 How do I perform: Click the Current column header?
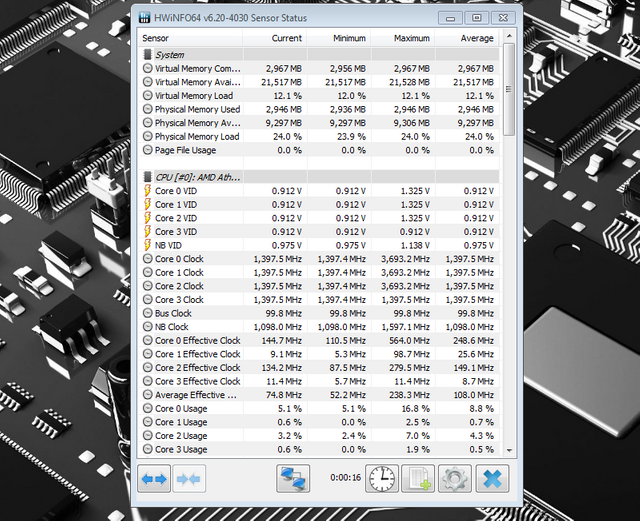(x=275, y=38)
